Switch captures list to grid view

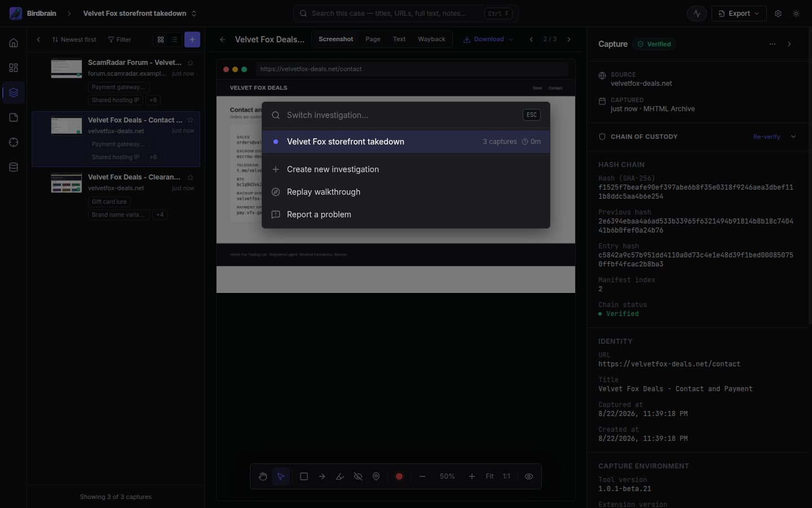(x=161, y=40)
